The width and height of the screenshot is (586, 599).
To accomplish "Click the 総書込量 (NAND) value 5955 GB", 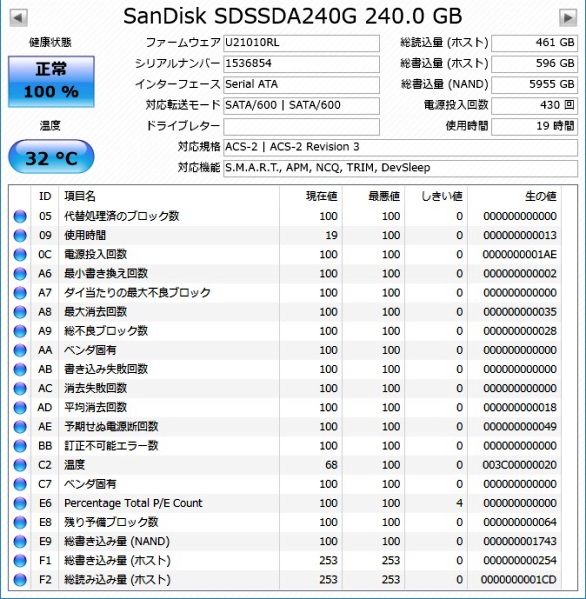I will pyautogui.click(x=534, y=85).
